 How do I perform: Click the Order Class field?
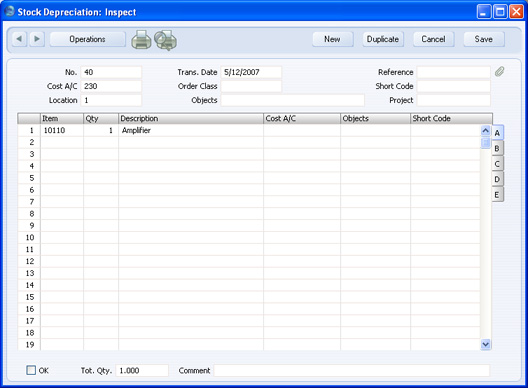[x=251, y=86]
